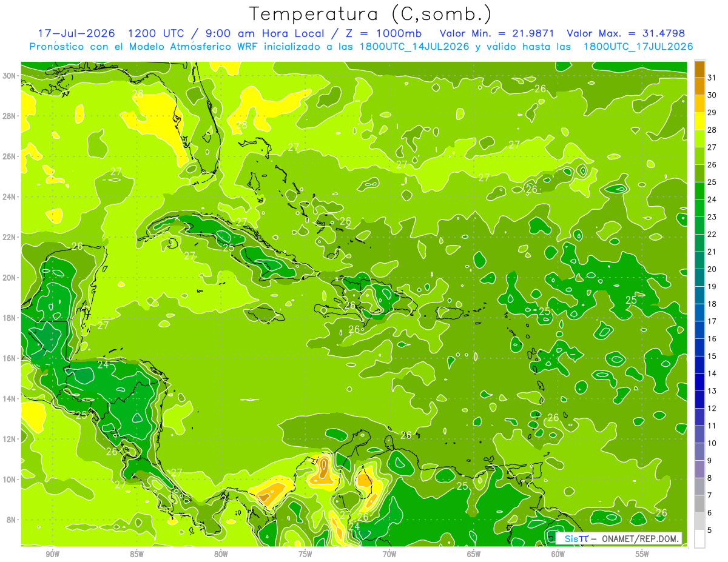Click legend value 9 on the color bar
The width and height of the screenshot is (728, 562).
pos(709,461)
